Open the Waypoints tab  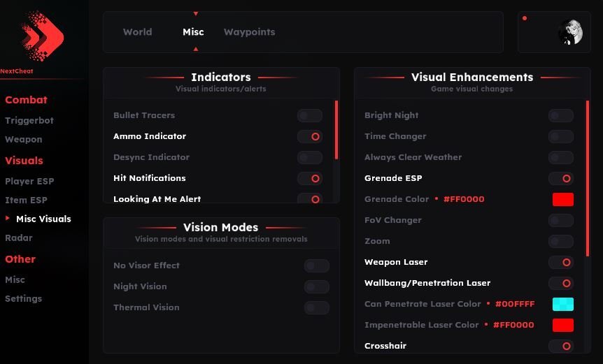tap(249, 32)
